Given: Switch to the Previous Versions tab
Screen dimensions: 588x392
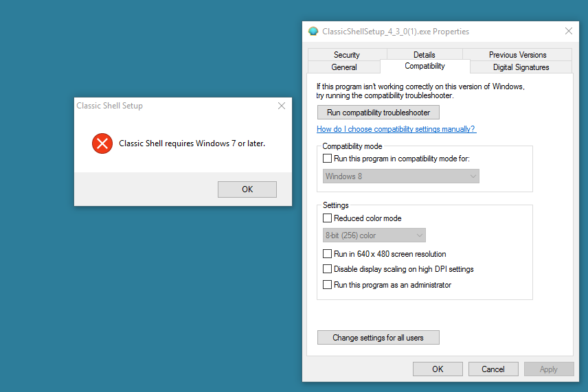Looking at the screenshot, I should pyautogui.click(x=517, y=55).
